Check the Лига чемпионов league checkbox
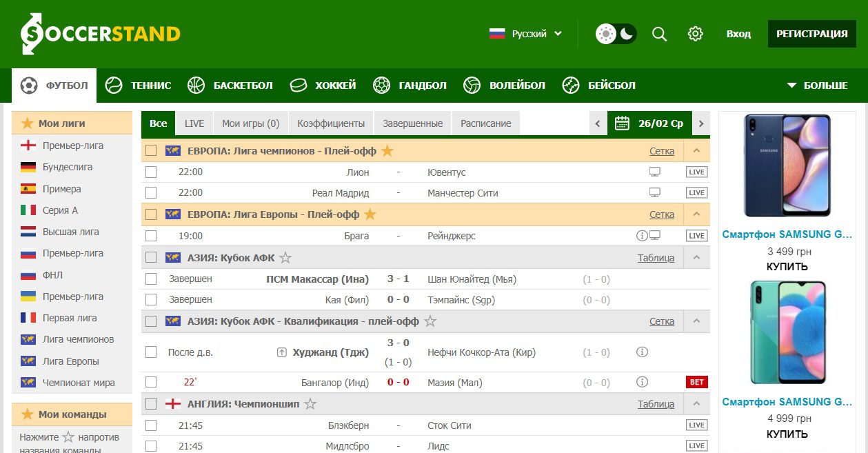868x453 pixels. click(151, 150)
